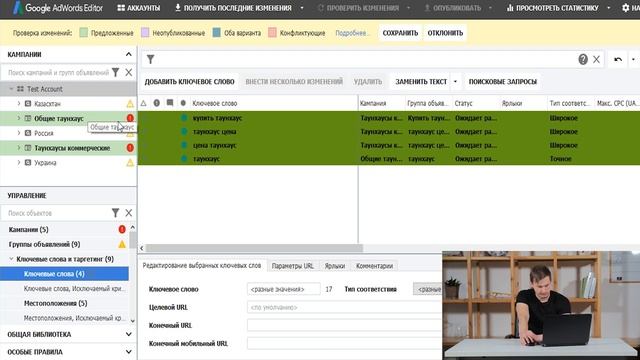Select keyword row таунхаус цена

389,131
